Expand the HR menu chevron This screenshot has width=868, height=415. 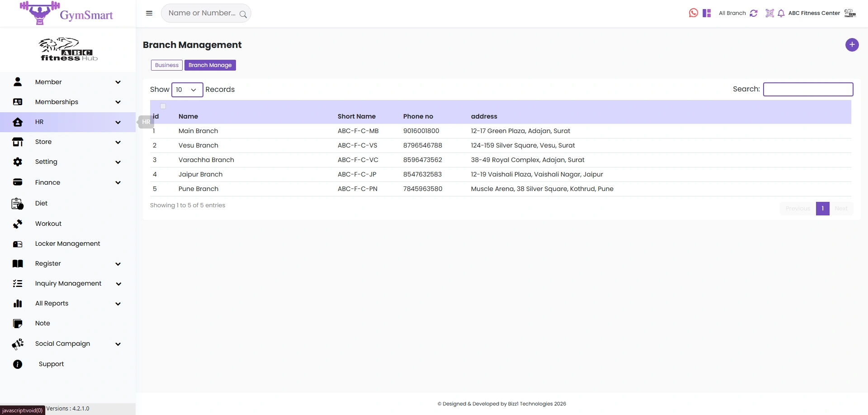coord(118,122)
